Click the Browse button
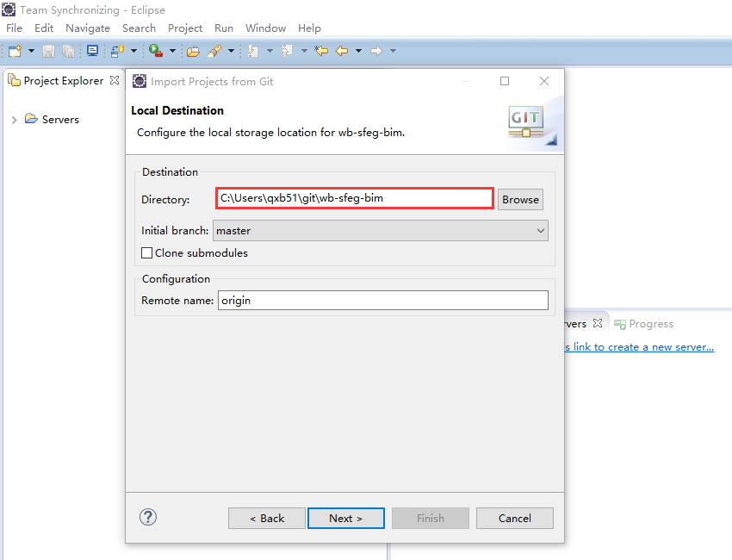Image resolution: width=732 pixels, height=560 pixels. tap(520, 199)
